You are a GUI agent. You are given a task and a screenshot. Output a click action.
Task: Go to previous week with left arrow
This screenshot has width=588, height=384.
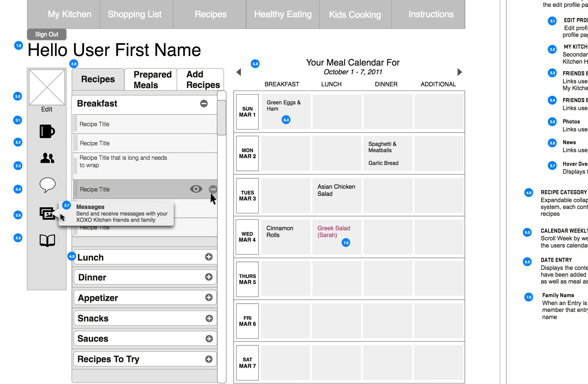[239, 72]
